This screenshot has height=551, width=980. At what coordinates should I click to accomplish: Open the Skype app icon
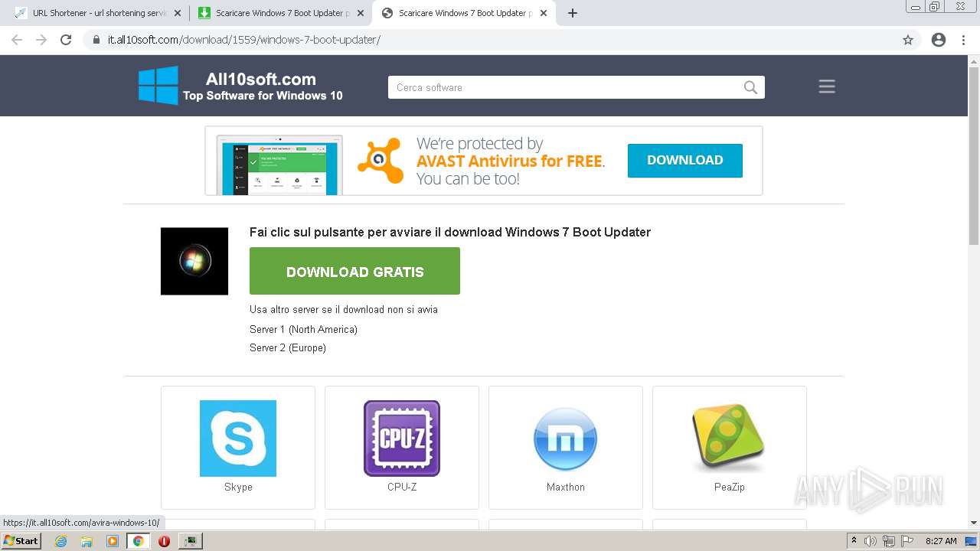[238, 439]
